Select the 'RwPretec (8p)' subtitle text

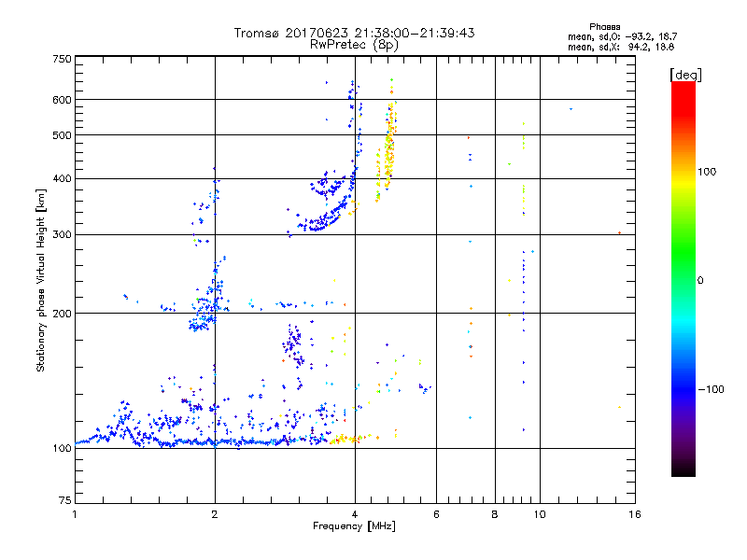click(x=354, y=44)
